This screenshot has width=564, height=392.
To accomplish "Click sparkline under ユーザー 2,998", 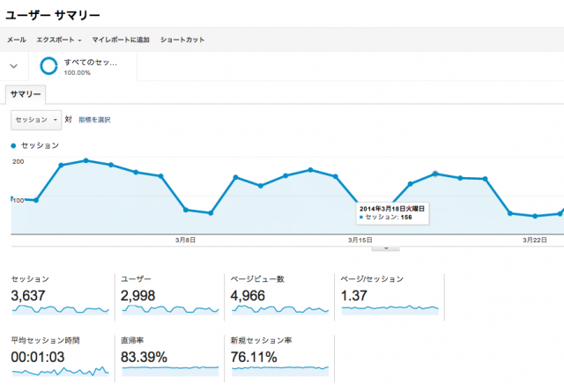I will 170,310.
